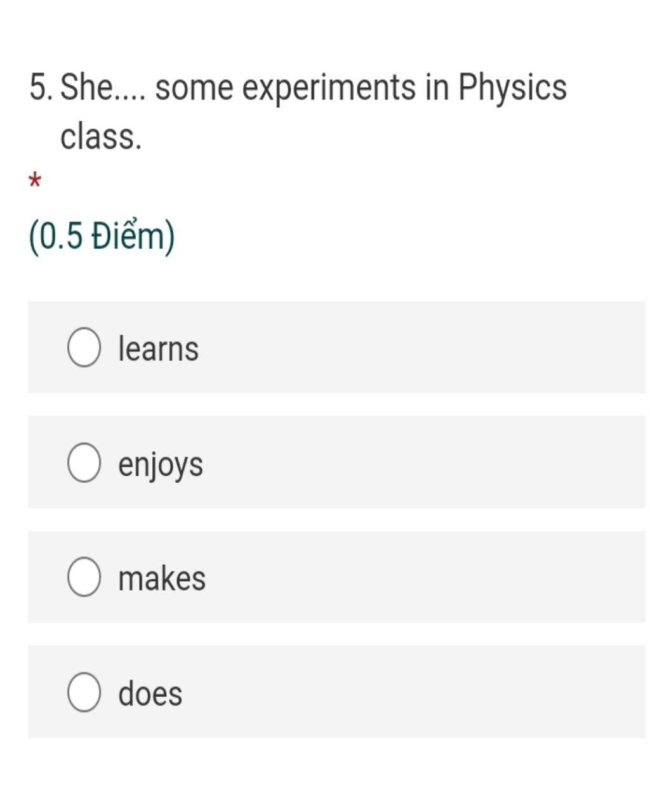Click the 'makes' answer text

click(162, 578)
